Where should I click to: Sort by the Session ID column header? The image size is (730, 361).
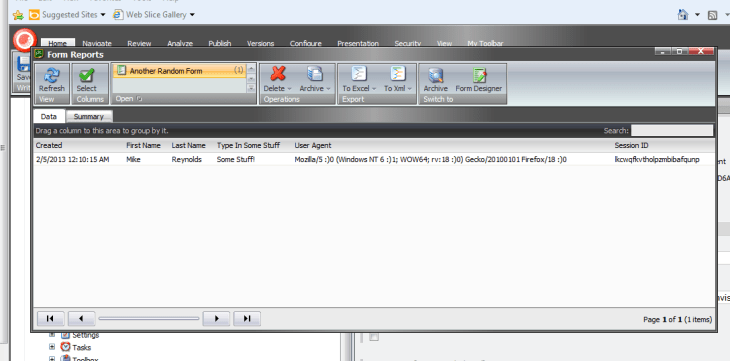point(631,145)
